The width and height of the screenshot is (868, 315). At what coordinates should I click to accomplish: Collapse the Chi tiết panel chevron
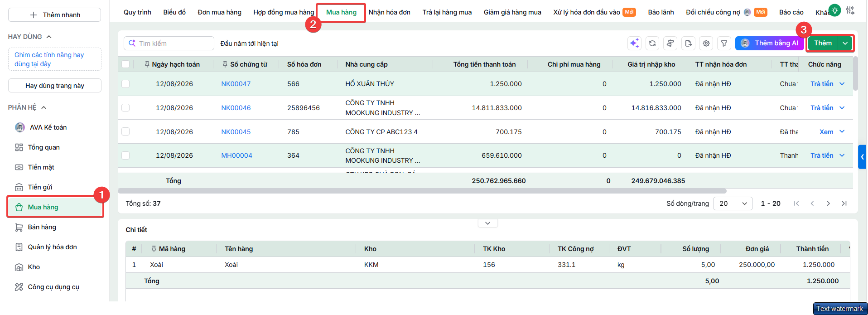[488, 223]
